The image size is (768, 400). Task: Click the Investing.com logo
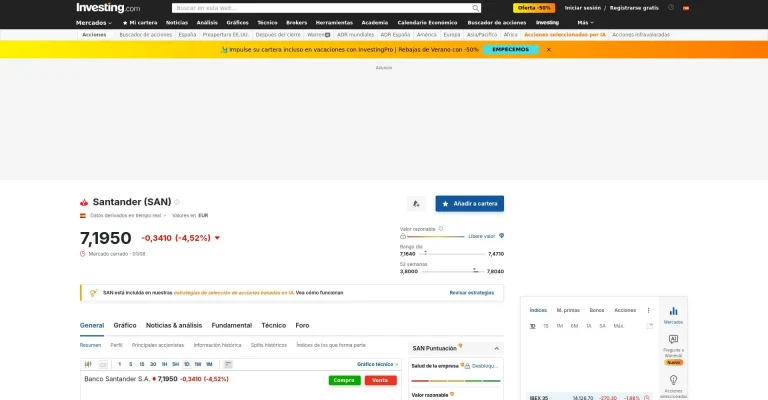click(x=108, y=8)
